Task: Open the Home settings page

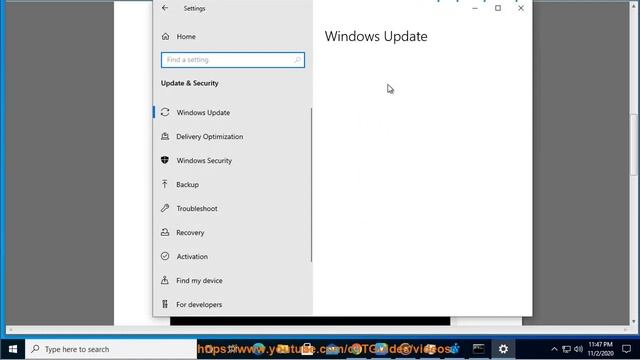Action: (x=178, y=36)
